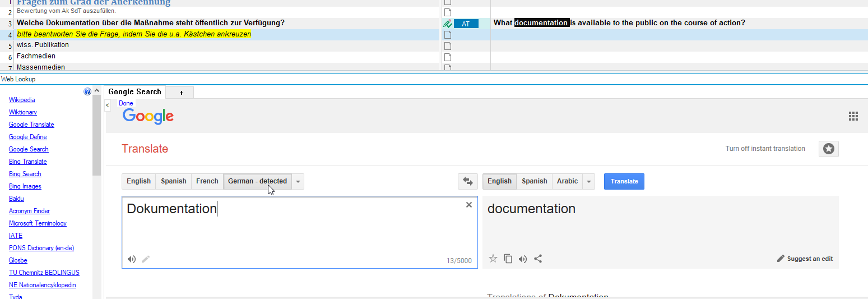Expand the source language dropdown arrow
This screenshot has width=868, height=299.
tap(298, 181)
